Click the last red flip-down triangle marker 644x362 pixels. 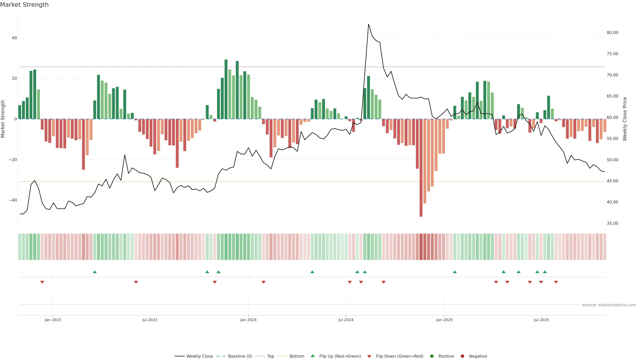coord(556,282)
